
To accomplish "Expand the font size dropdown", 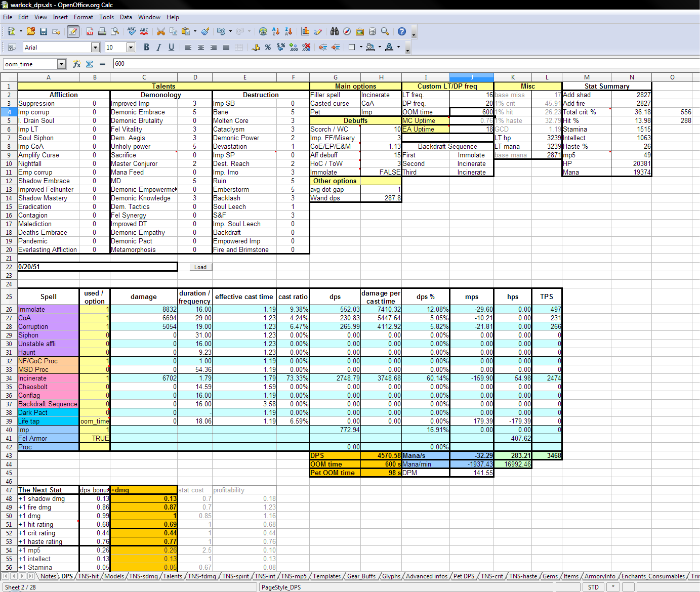I will tap(131, 48).
